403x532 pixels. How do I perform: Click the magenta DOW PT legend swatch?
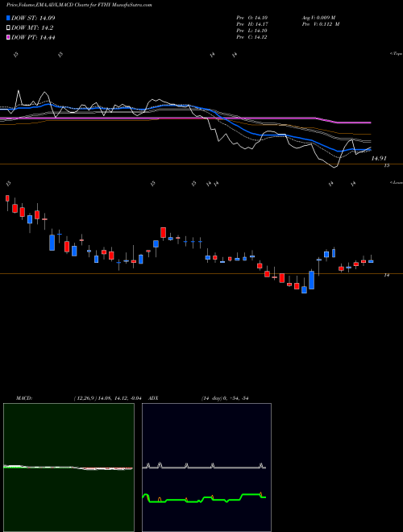click(x=9, y=37)
